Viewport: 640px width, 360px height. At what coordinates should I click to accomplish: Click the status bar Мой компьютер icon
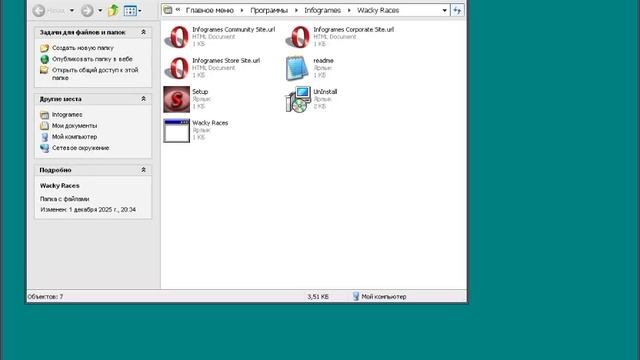356,296
